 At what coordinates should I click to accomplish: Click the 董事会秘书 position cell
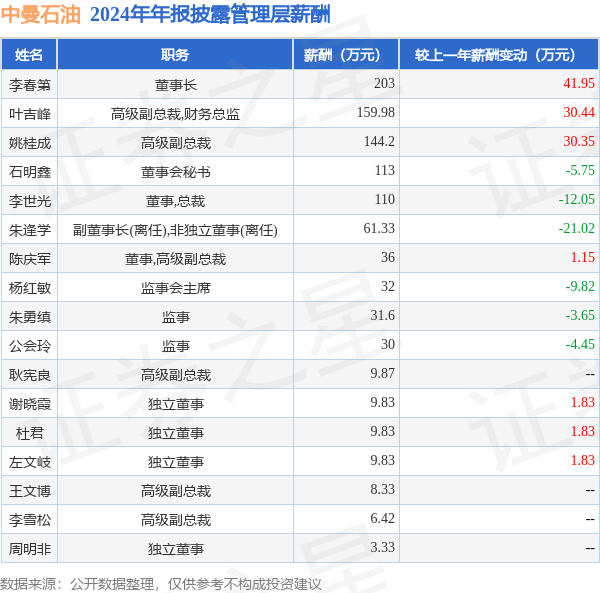click(x=176, y=172)
